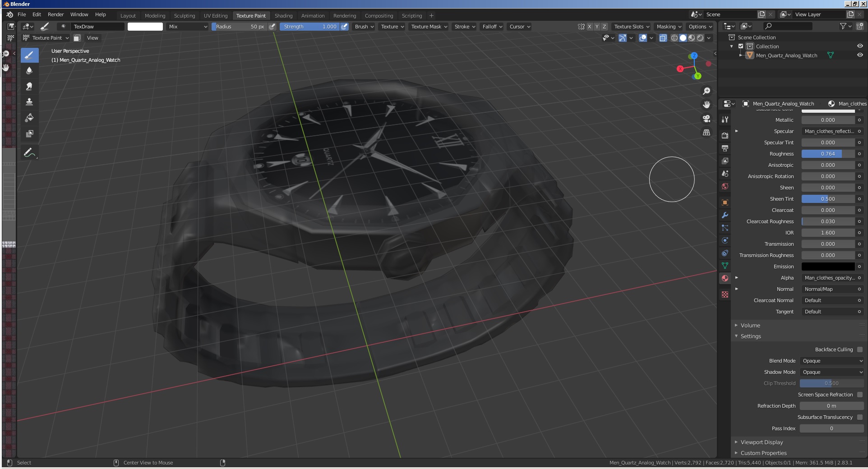Screen dimensions: 868x469
Task: Expand the Alpha input socket
Action: 736,277
